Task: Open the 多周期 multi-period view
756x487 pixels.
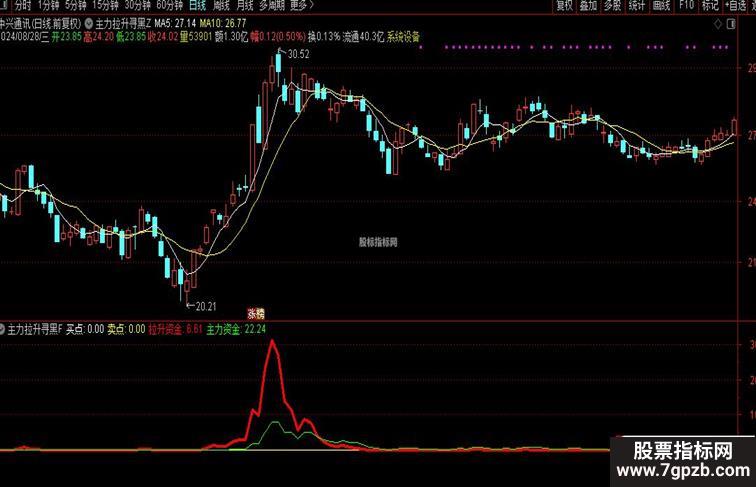Action: 272,6
